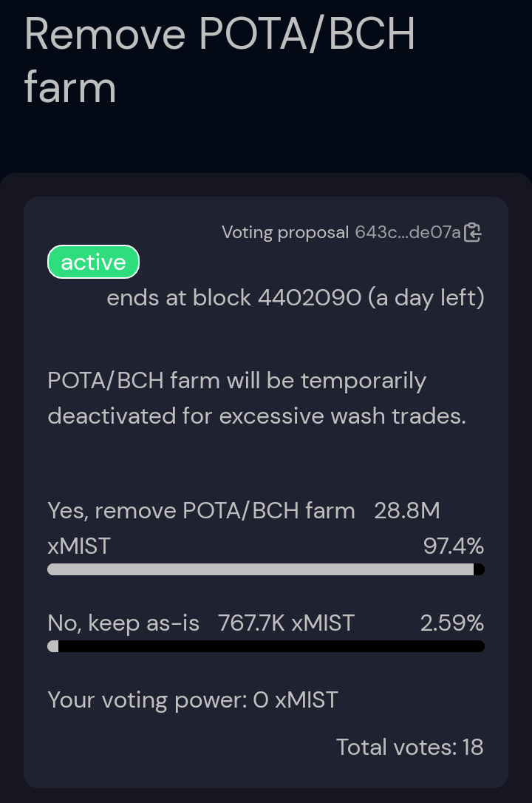Click Your voting power: 0 xMIST
This screenshot has width=532, height=803.
point(193,700)
